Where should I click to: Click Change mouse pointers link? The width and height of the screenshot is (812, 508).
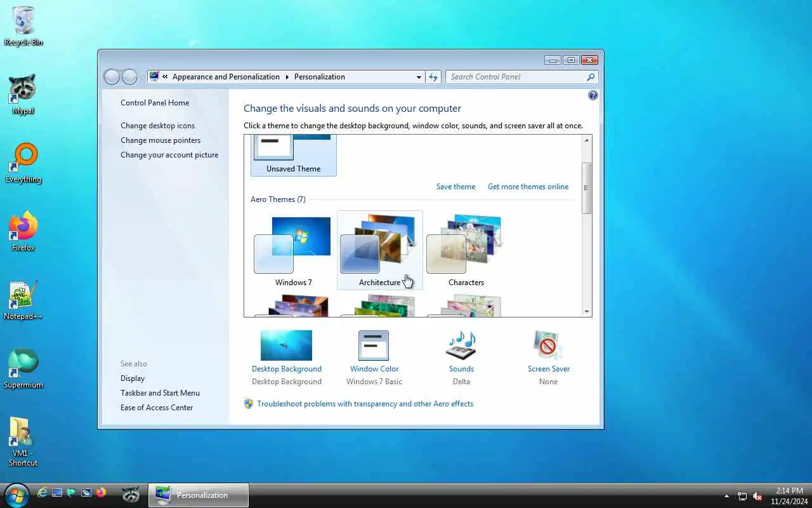coord(160,140)
